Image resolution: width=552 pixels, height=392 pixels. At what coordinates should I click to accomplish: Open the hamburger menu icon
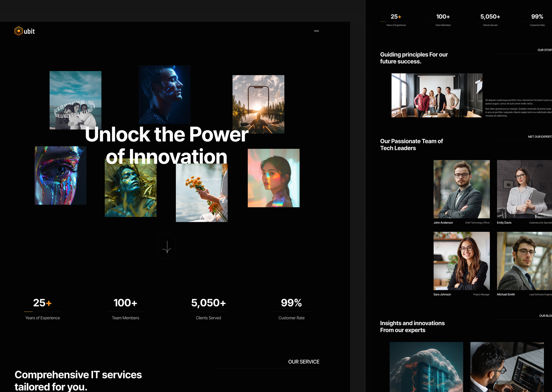(x=316, y=31)
